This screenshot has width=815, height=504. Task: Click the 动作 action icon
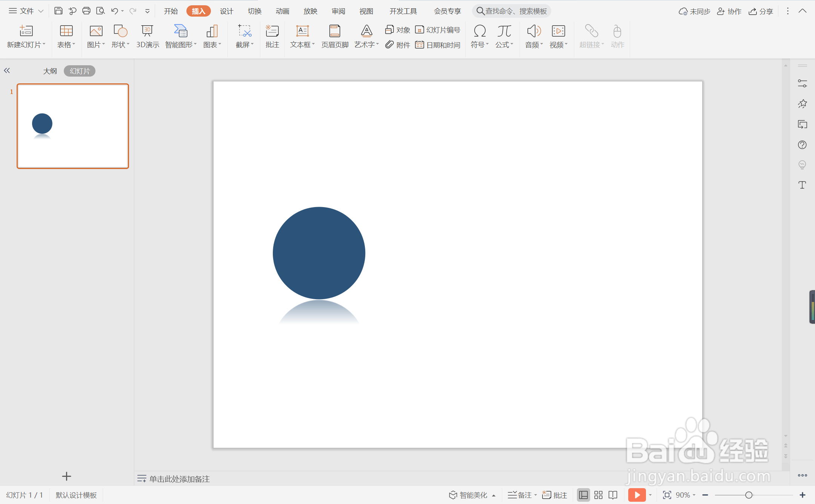coord(617,37)
